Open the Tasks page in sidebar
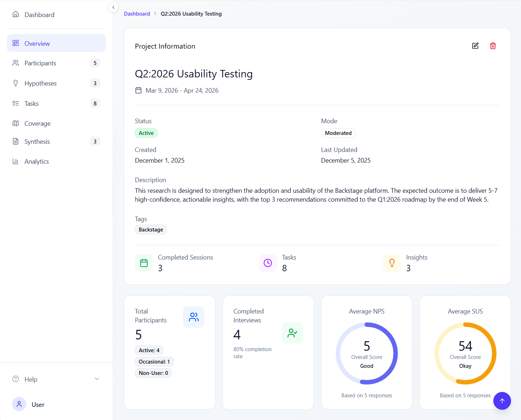The height and width of the screenshot is (420, 521). click(x=32, y=104)
